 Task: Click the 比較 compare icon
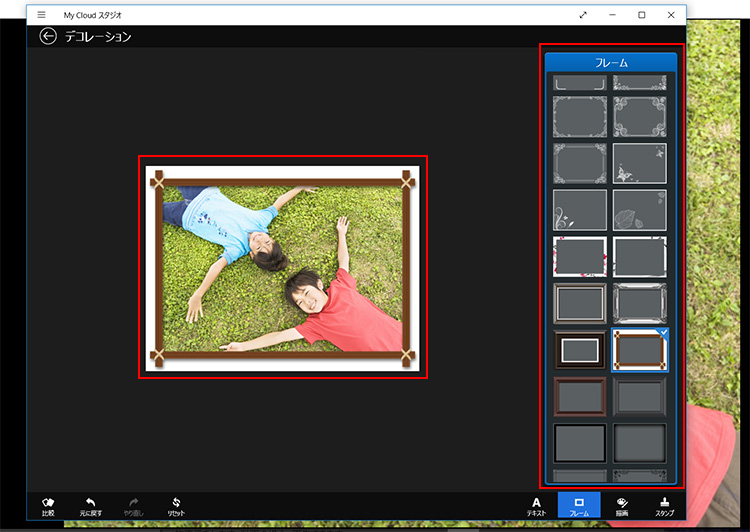[48, 505]
